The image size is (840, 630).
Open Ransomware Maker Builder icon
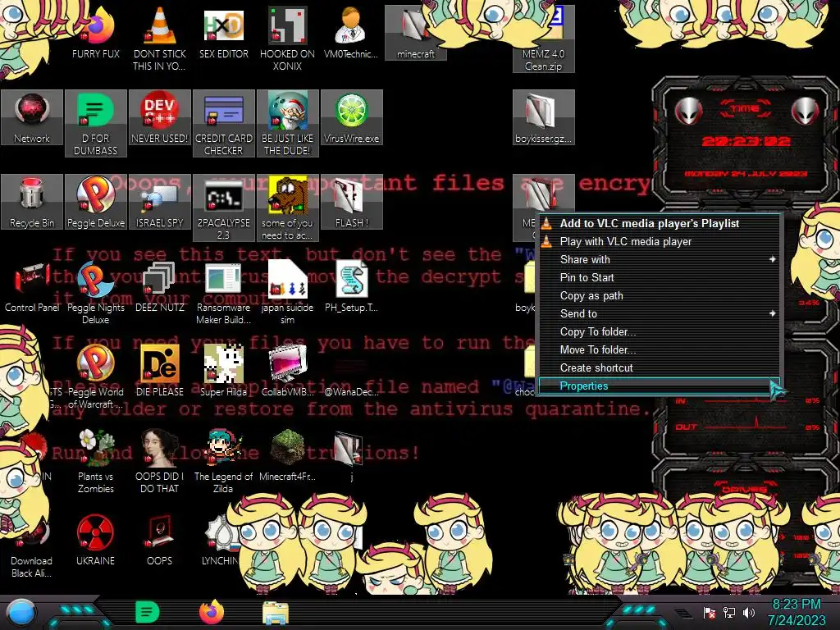coord(223,293)
